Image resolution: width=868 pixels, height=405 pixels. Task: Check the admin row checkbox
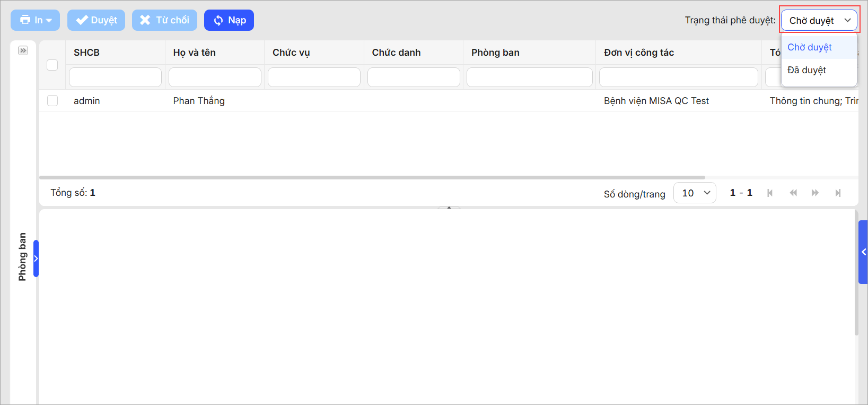52,101
